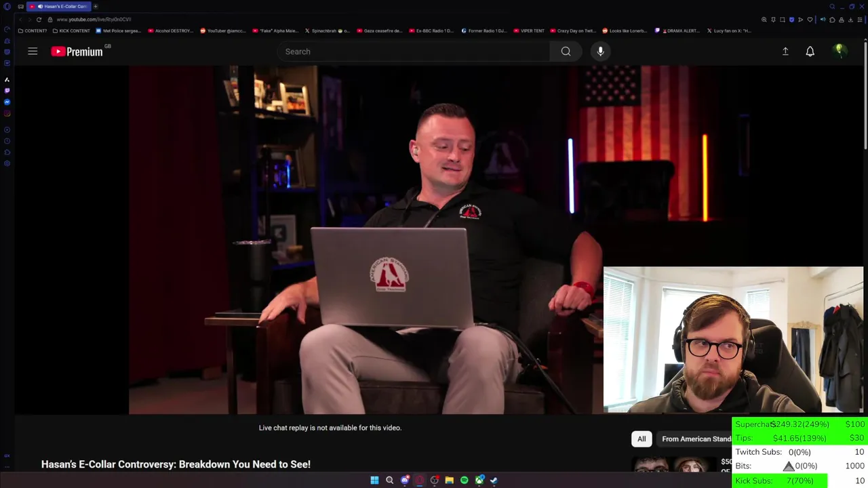Image resolution: width=868 pixels, height=488 pixels.
Task: Open Windows Start menu
Action: coord(374,480)
